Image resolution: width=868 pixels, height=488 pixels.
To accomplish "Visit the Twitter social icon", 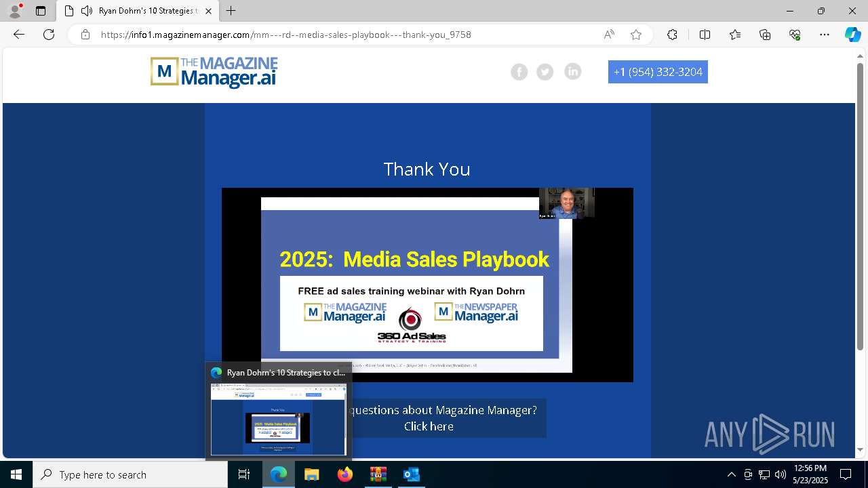I will click(x=545, y=72).
